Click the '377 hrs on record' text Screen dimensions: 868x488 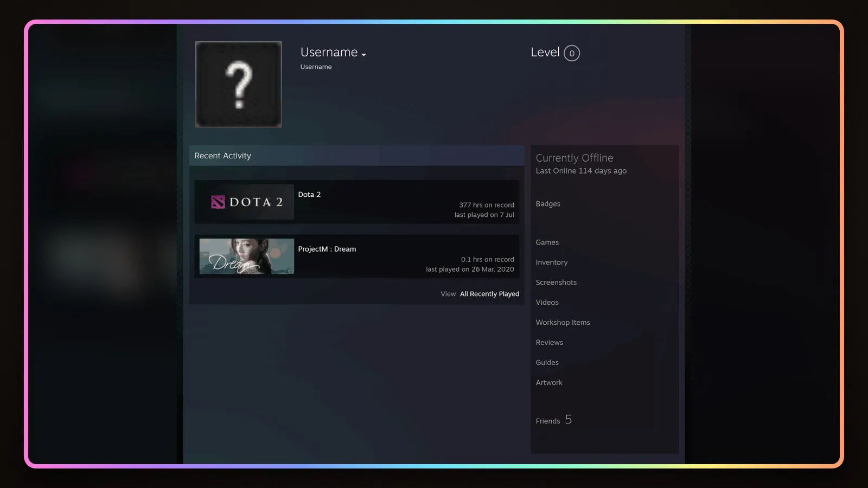pos(486,205)
